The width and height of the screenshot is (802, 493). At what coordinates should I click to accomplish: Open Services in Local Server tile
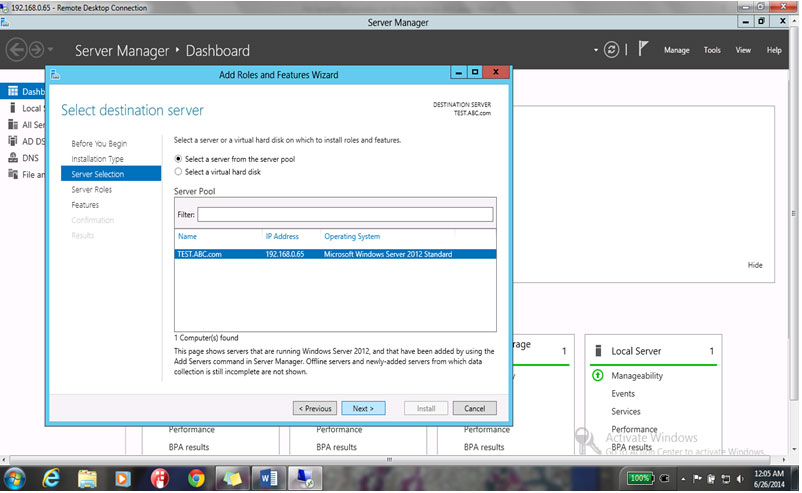click(x=626, y=412)
